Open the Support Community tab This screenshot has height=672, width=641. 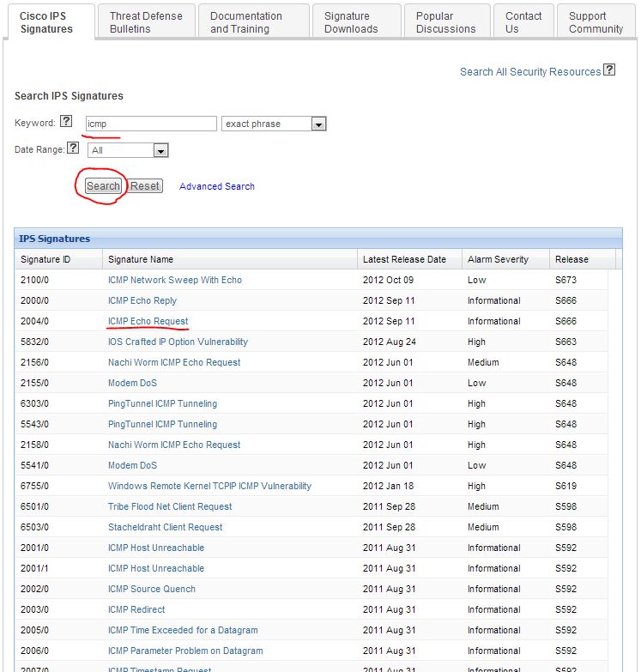(596, 22)
